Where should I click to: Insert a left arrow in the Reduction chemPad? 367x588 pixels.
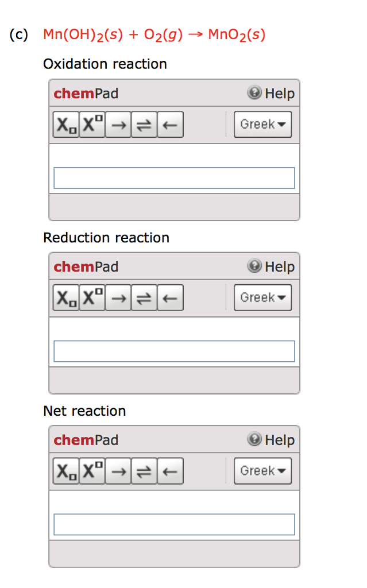click(170, 297)
